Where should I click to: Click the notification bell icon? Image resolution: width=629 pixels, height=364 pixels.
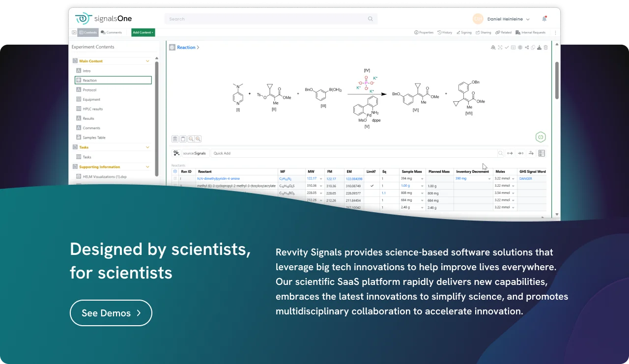(x=544, y=19)
